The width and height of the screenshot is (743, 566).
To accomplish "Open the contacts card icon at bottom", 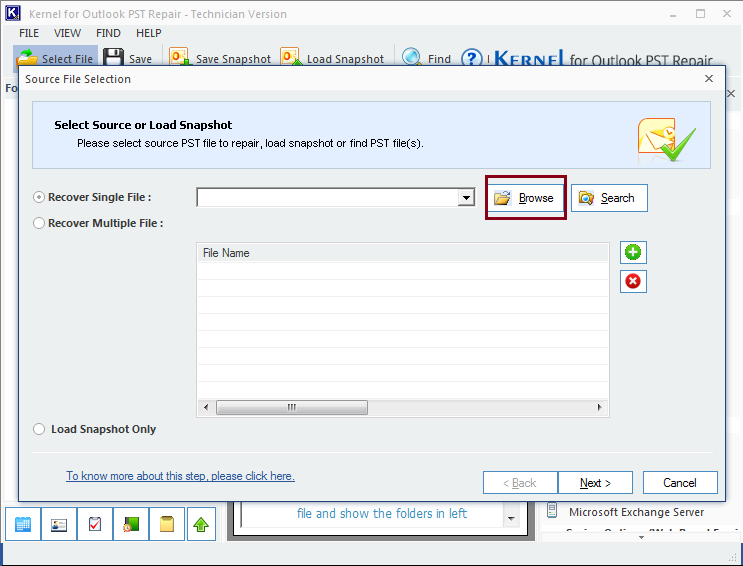I will coord(59,524).
